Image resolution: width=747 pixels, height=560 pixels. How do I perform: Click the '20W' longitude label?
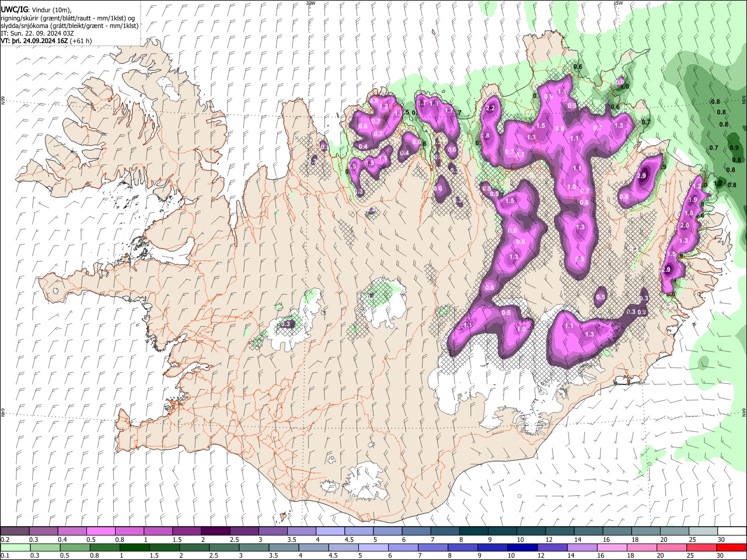311,3
